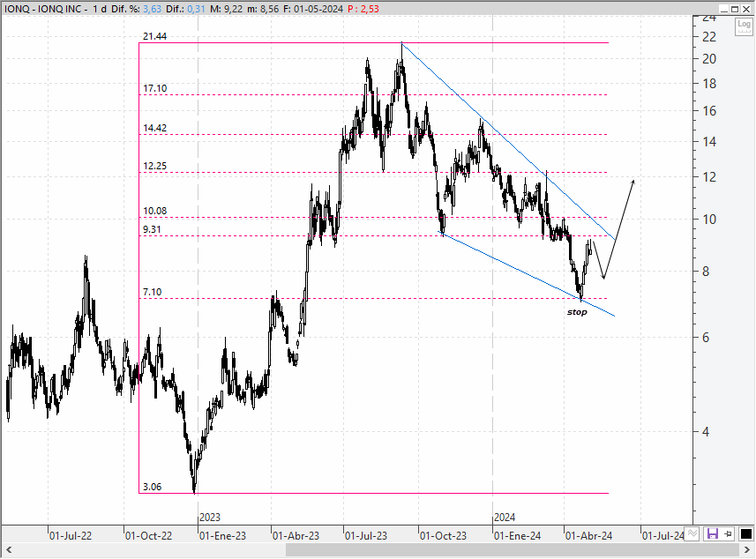
Task: Close the IONQ chart window
Action: pyautogui.click(x=746, y=9)
